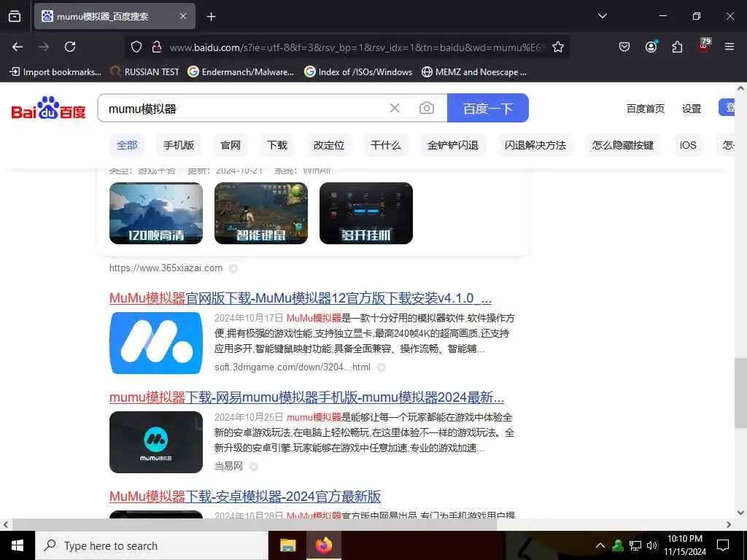Viewport: 747px width, 560px height.
Task: Open File Explorer from the taskbar
Action: coord(287,545)
